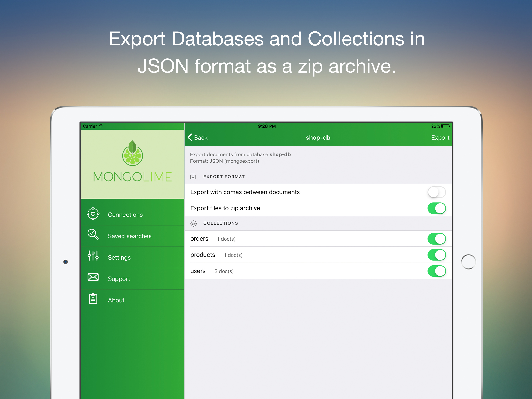The height and width of the screenshot is (399, 532).
Task: Select the About menu entry
Action: (x=116, y=300)
